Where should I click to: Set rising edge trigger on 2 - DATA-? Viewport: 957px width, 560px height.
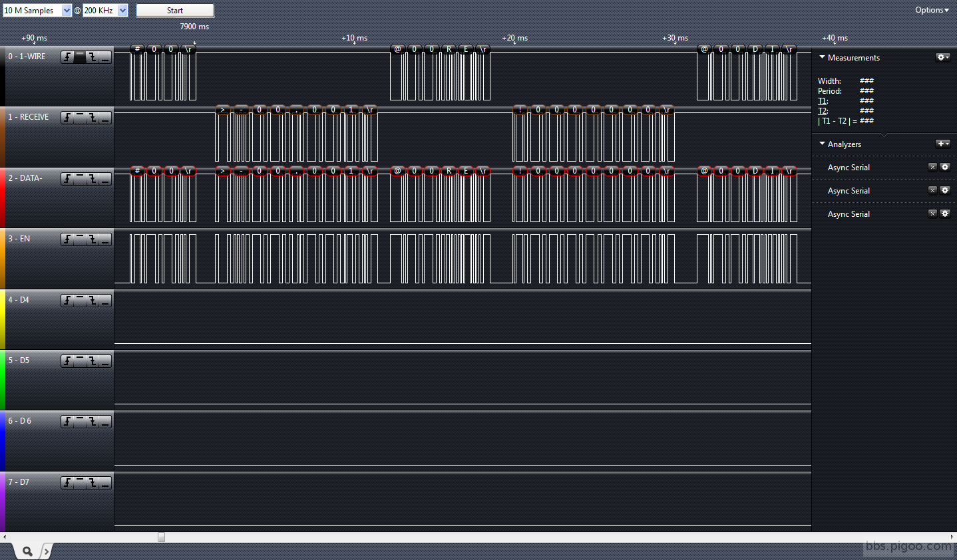click(x=67, y=179)
